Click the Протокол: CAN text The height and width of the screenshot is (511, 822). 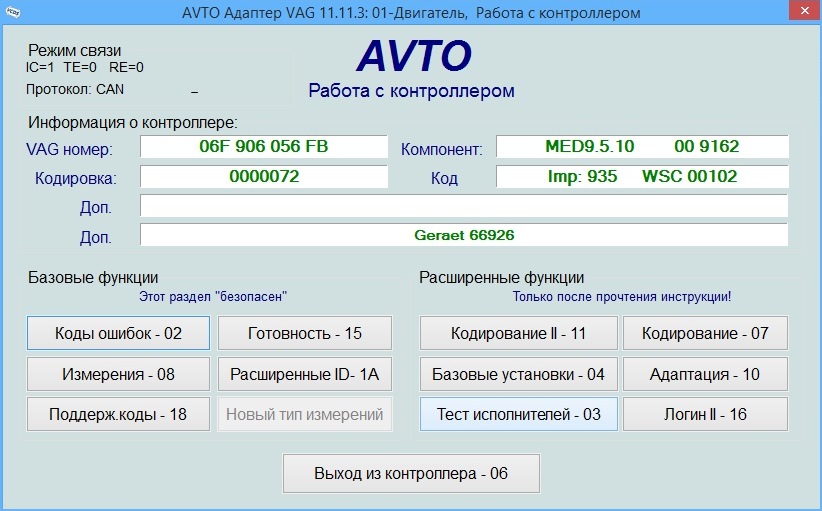[x=75, y=90]
